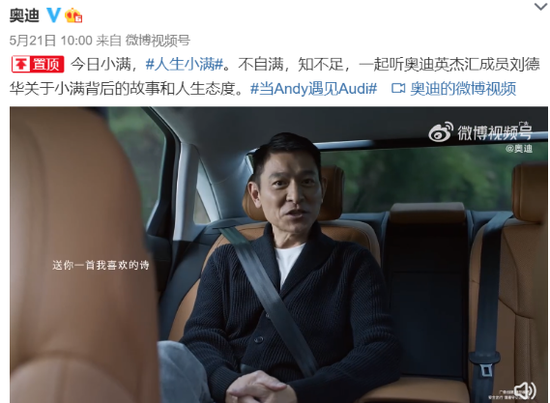Viewport: 550px width, 403px height.
Task: Click the video camera icon before 奥迪的微博视频
Action: [398, 88]
